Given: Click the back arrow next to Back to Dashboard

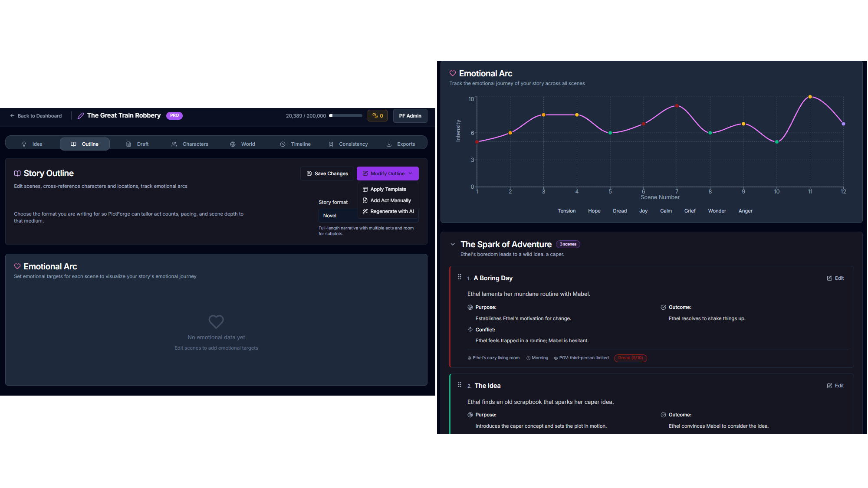Looking at the screenshot, I should coord(12,115).
